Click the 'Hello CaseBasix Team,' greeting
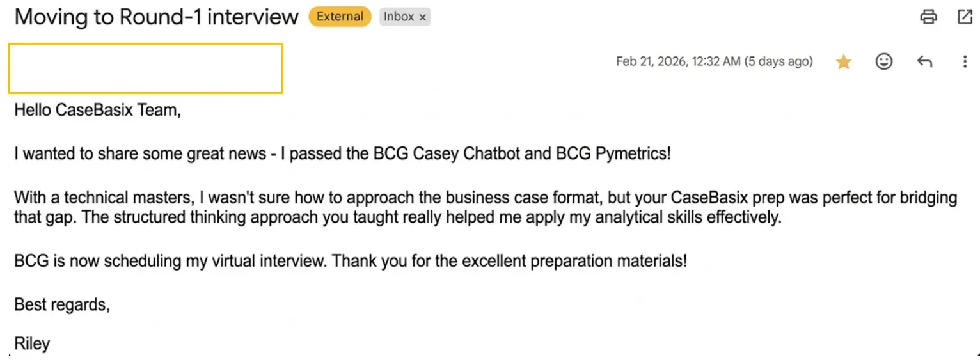980x362 pixels. (98, 110)
